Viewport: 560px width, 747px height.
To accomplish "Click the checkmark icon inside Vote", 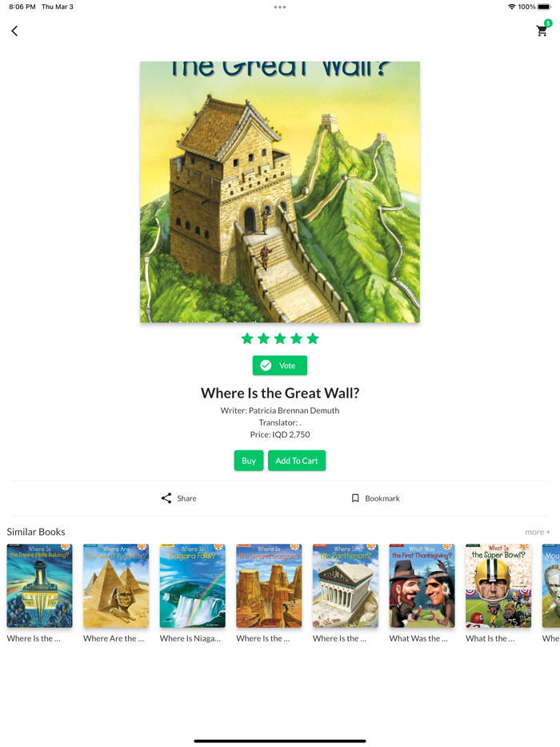I will [x=266, y=366].
